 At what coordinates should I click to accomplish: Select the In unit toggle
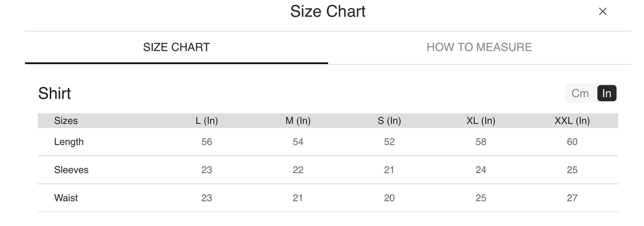[x=607, y=93]
